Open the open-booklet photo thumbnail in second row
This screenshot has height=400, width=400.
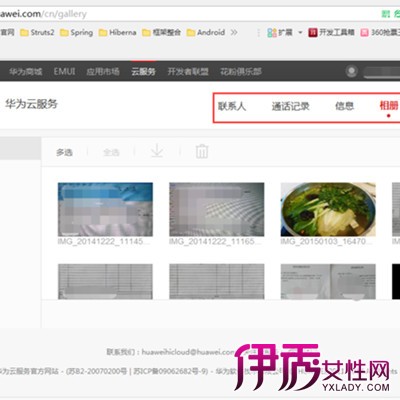coord(328,281)
